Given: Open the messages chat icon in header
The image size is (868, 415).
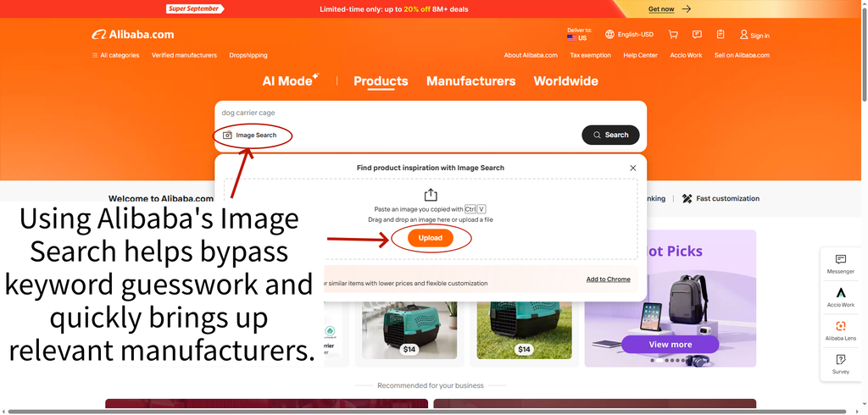Looking at the screenshot, I should click(x=697, y=35).
